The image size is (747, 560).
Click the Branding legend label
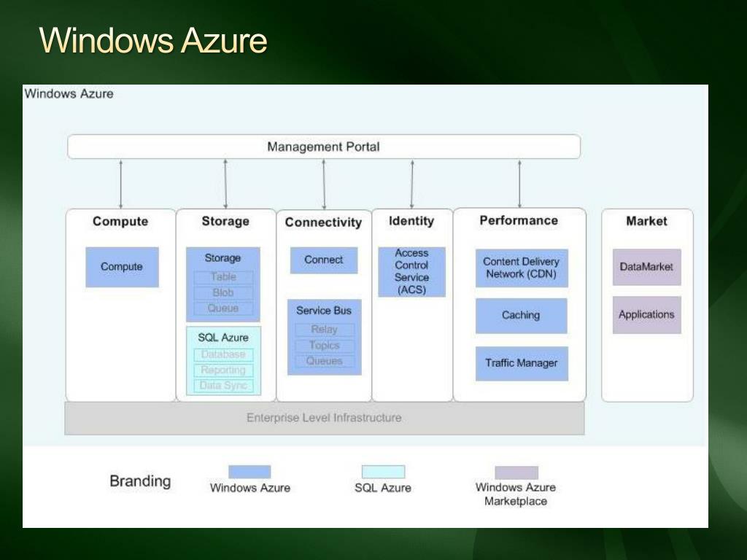[x=140, y=481]
